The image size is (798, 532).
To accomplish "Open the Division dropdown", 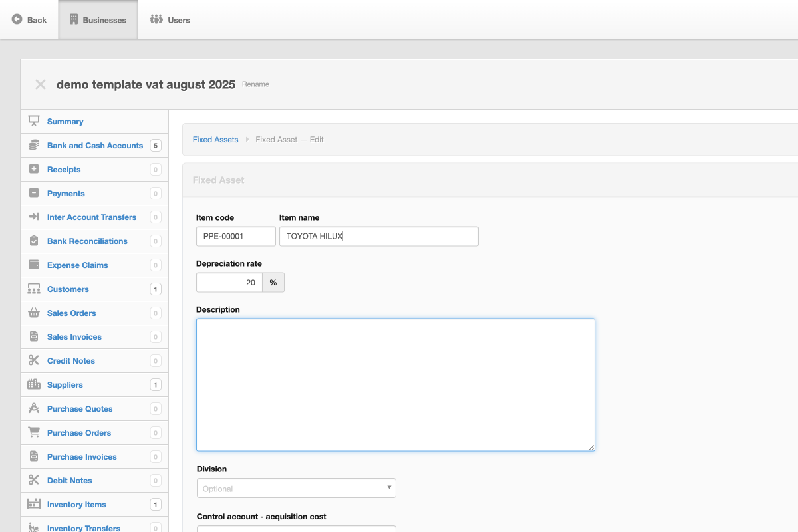I will [x=296, y=489].
